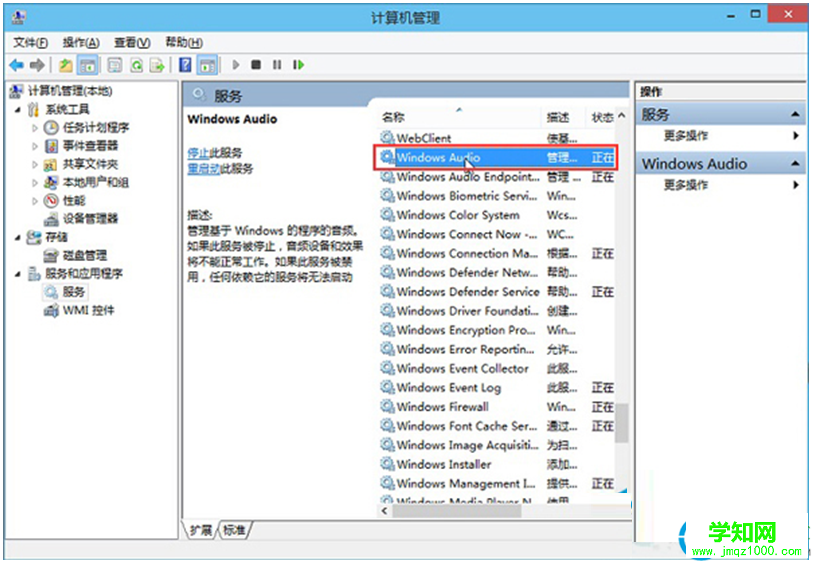Expand the 任务计划程序 tree node
The image size is (813, 563).
point(35,128)
